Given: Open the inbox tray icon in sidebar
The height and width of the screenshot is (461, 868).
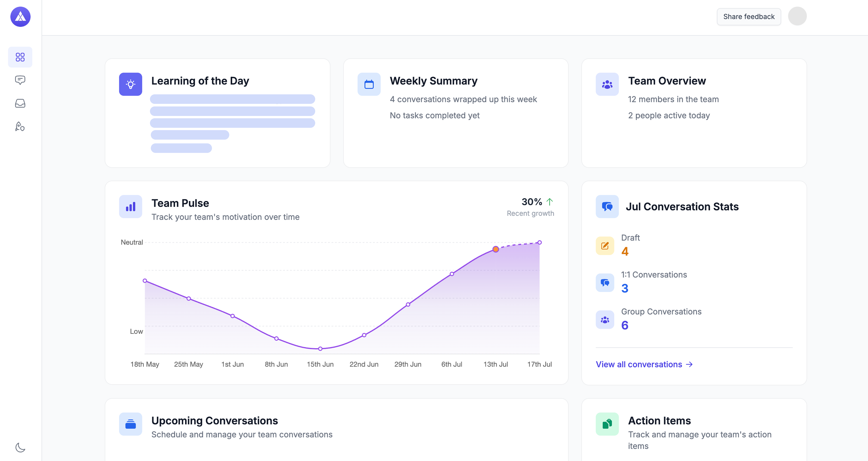Looking at the screenshot, I should 20,103.
